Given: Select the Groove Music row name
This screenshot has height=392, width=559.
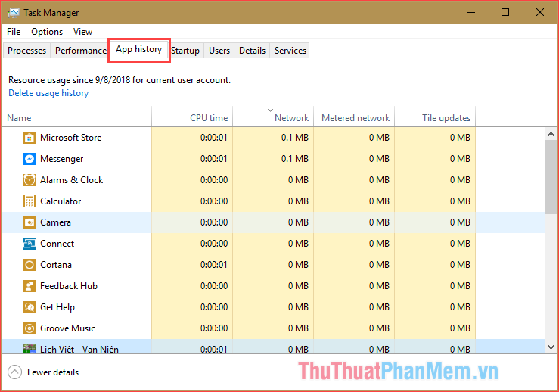Looking at the screenshot, I should click(x=68, y=328).
